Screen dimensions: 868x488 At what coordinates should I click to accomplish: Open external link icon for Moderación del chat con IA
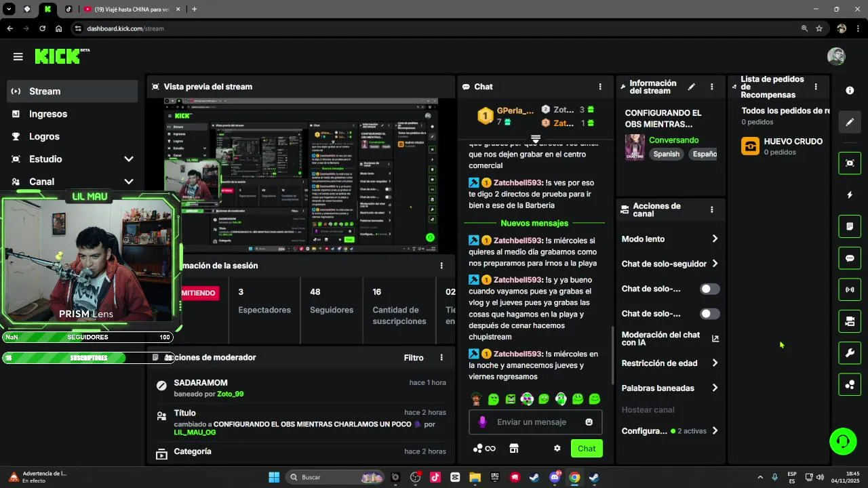(x=715, y=338)
